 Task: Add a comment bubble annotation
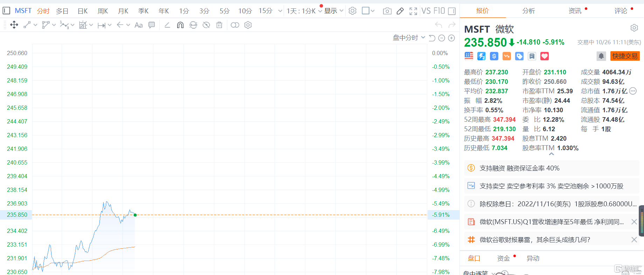tap(152, 25)
